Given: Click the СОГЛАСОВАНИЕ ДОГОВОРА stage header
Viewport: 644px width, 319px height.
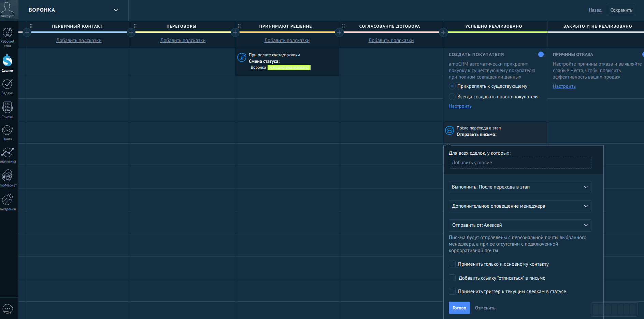Looking at the screenshot, I should point(389,26).
